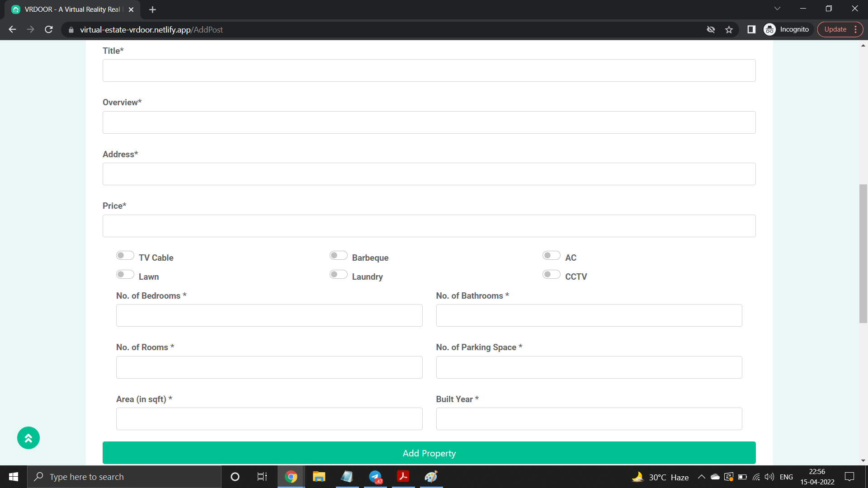Show hidden system tray icons
The image size is (868, 488).
click(701, 477)
